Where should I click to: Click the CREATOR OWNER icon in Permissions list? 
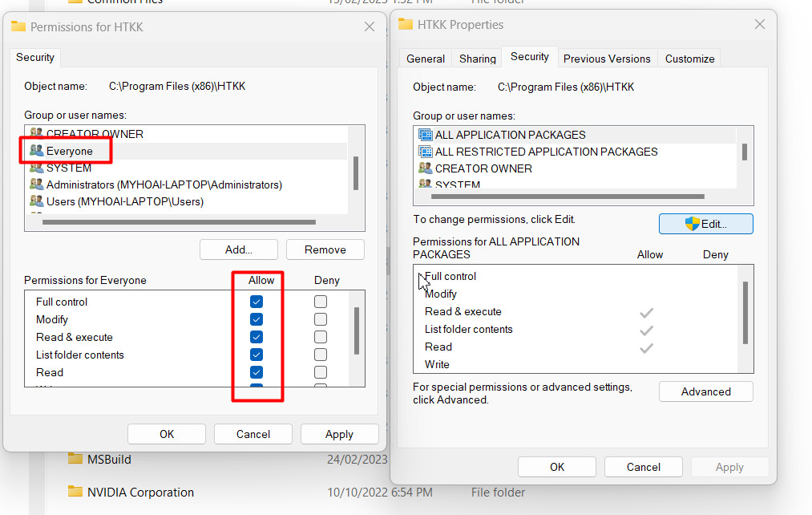point(36,134)
